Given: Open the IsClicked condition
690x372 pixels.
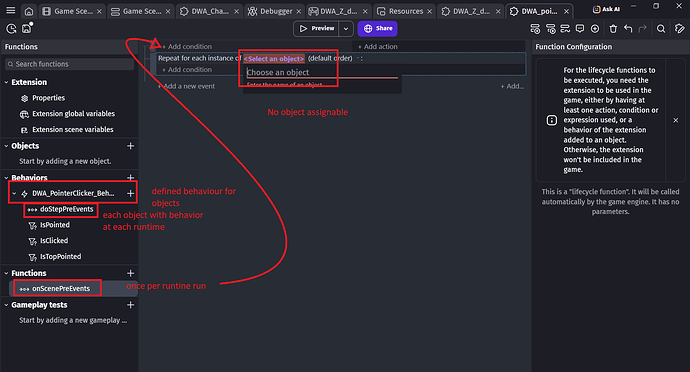Looking at the screenshot, I should point(54,241).
